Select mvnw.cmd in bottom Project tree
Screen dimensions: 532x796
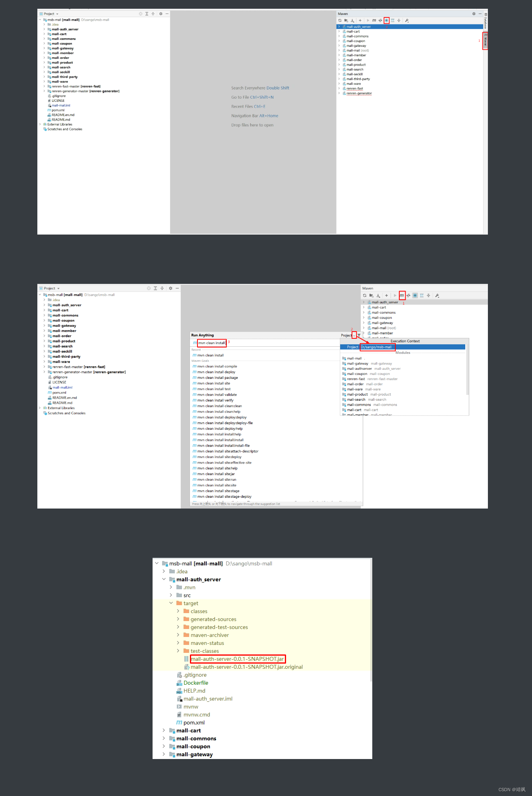(193, 714)
